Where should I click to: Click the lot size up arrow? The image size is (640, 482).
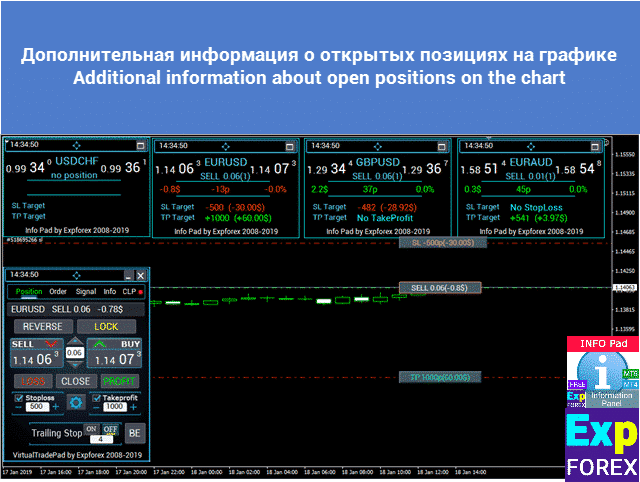click(x=75, y=341)
